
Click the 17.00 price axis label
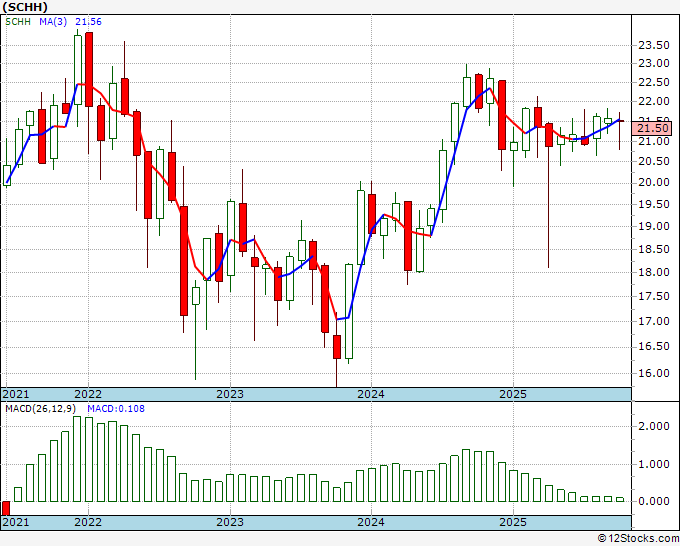(654, 321)
